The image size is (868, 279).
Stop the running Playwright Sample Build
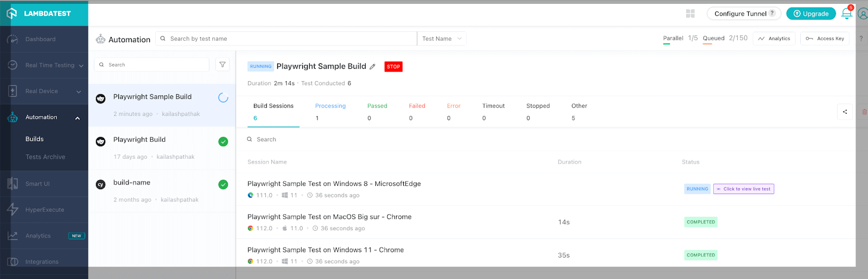tap(393, 67)
